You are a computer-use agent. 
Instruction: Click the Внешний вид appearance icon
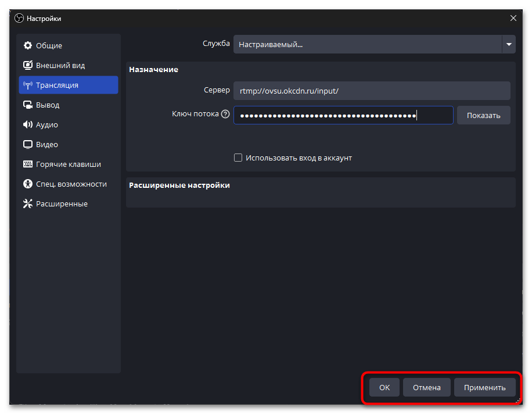point(27,66)
